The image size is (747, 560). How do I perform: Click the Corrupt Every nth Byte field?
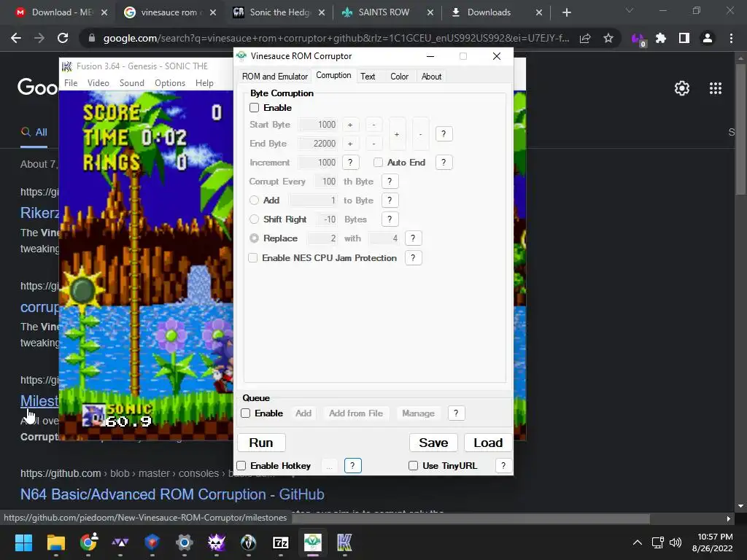pos(325,182)
